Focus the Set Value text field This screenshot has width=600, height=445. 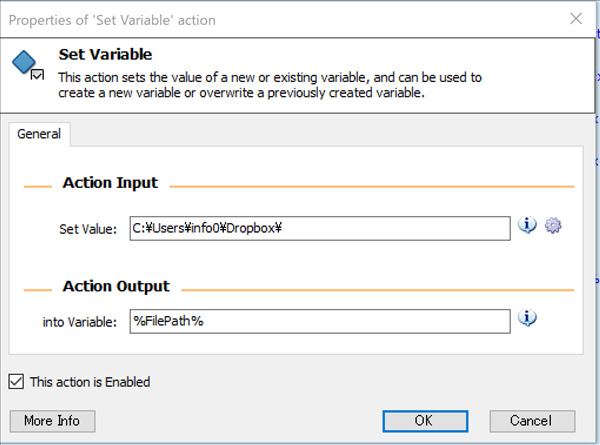tap(320, 228)
